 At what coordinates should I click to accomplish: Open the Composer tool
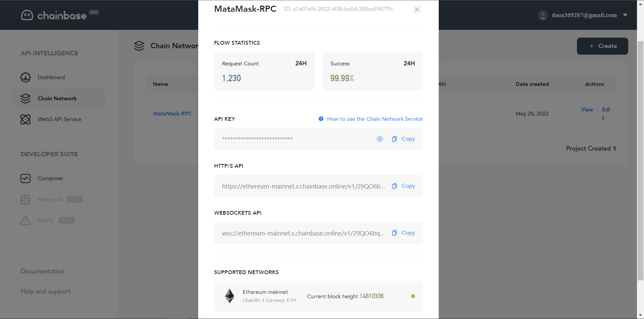click(x=50, y=178)
